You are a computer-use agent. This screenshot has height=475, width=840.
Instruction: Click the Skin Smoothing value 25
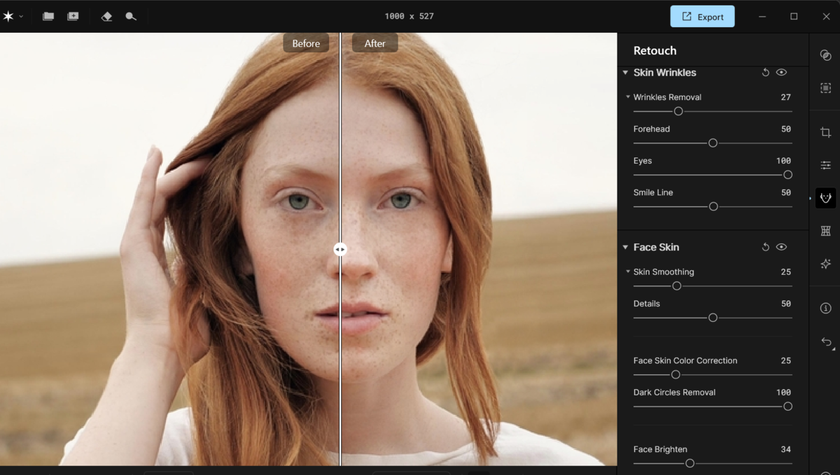pos(785,272)
